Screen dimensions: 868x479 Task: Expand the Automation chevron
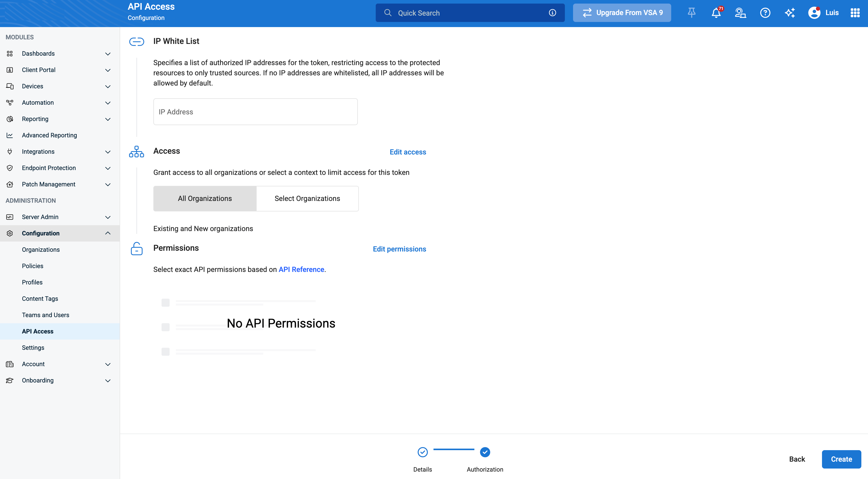(x=108, y=103)
